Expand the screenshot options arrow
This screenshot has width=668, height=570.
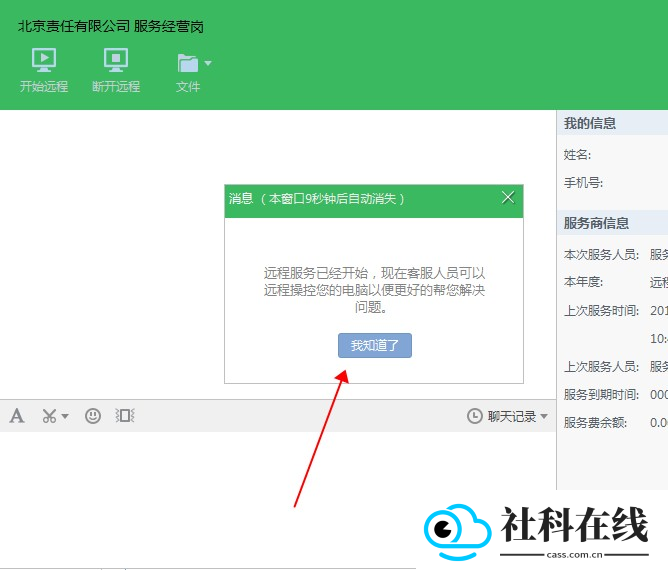(65, 416)
